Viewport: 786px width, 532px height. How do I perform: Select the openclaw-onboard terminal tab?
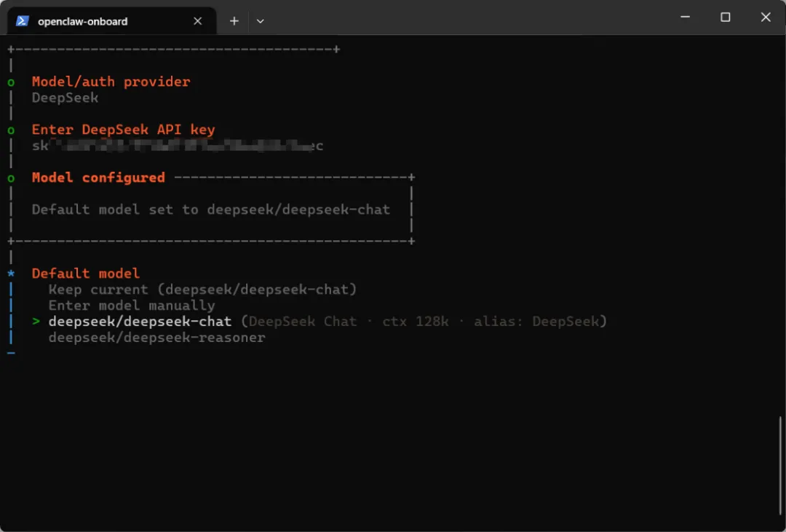click(x=112, y=21)
